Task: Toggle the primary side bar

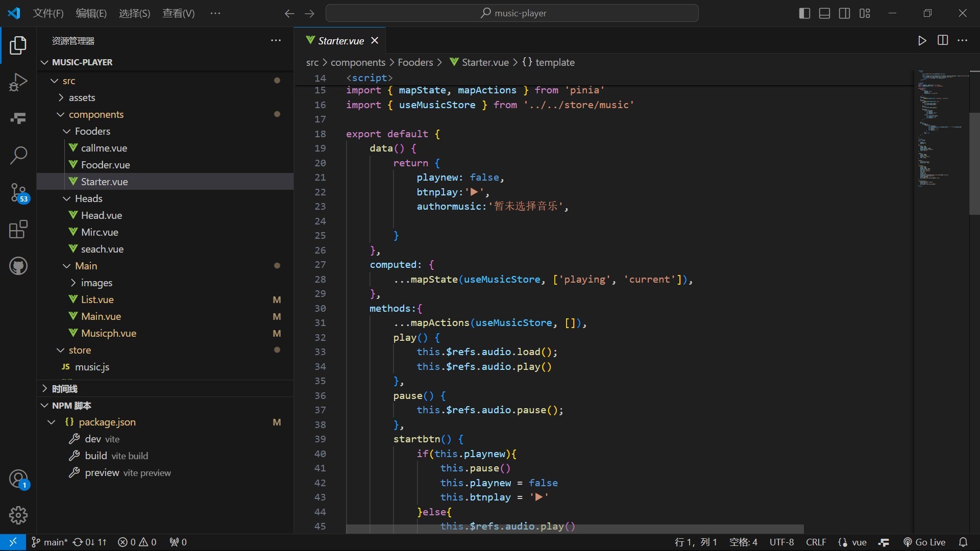Action: click(804, 13)
